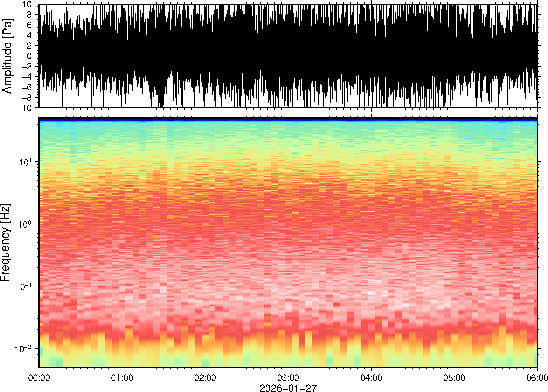Click the 00:00 time axis label

39,378
